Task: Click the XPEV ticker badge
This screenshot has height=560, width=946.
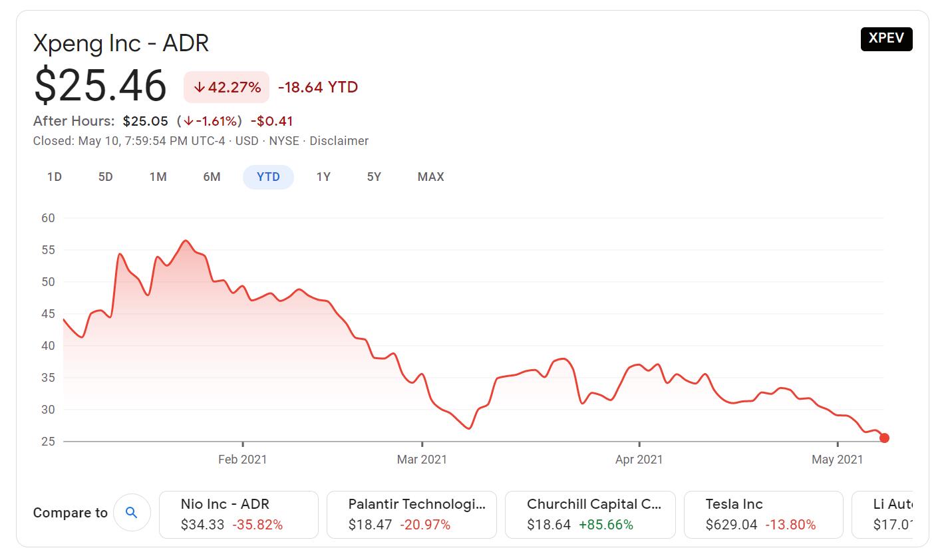Action: 886,39
